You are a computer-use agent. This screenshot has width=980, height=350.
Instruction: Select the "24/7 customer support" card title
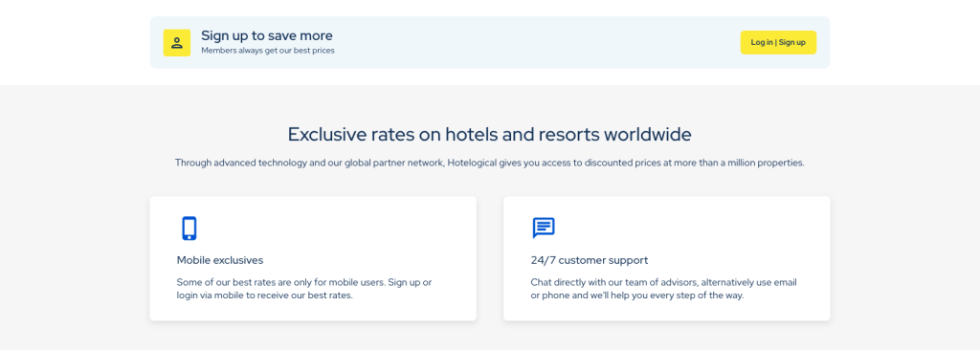tap(590, 260)
